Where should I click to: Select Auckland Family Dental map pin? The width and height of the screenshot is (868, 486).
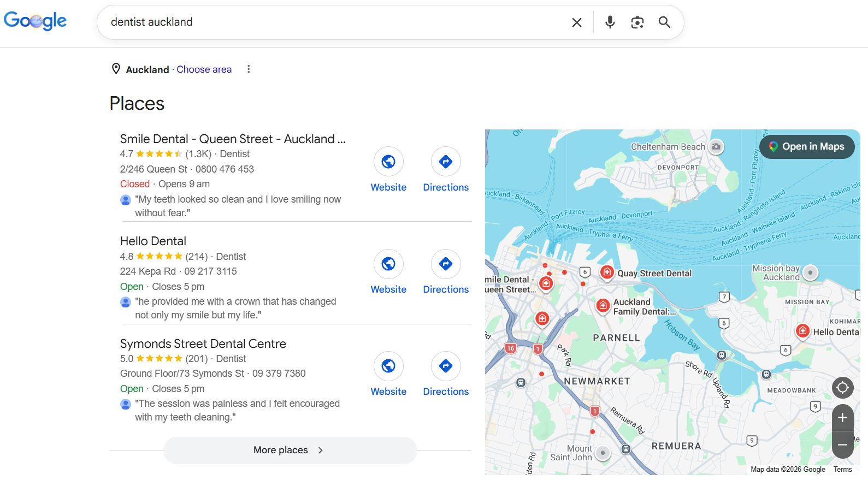603,306
